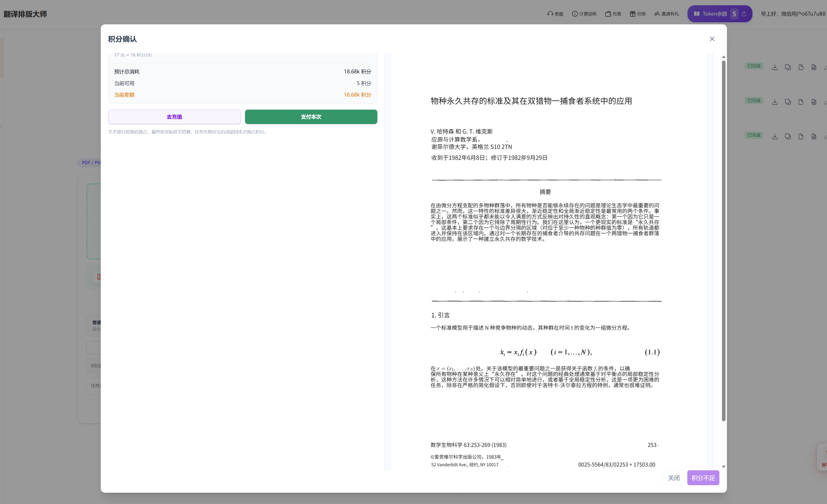Click the Token余额 book icon

pos(696,14)
